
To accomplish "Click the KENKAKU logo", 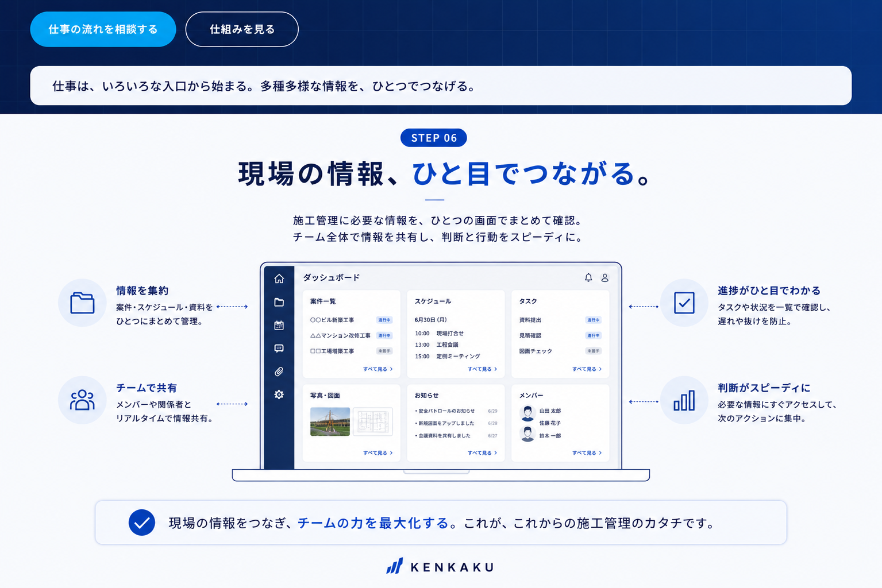I will click(440, 567).
